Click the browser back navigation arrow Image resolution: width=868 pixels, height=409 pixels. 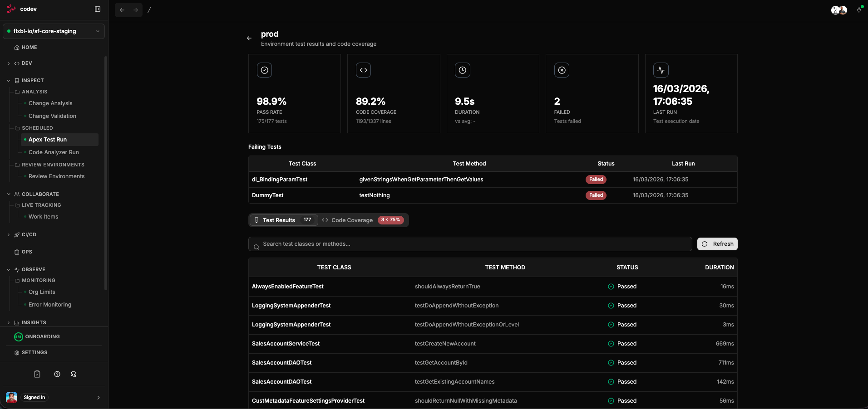click(x=122, y=10)
